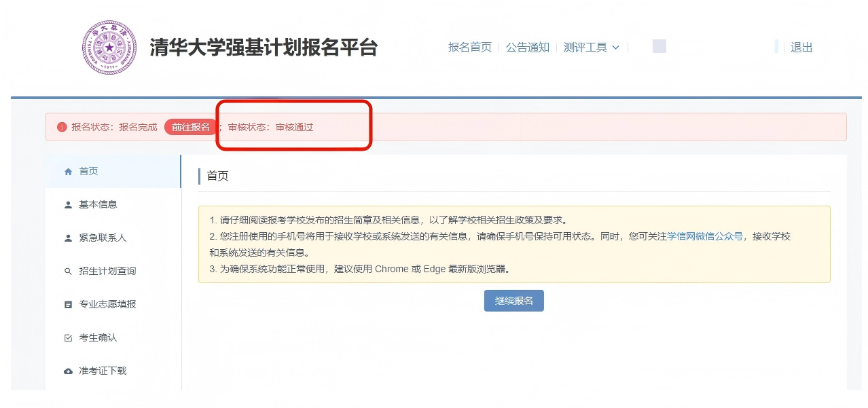Screen dimensions: 868x408
Task: Click the cloud download icon beside 准考证下载
Action: pos(68,371)
